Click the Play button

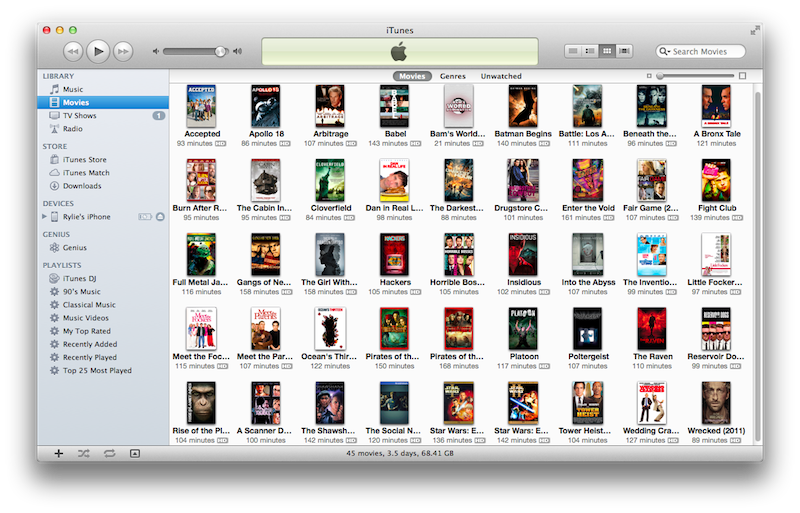pyautogui.click(x=98, y=51)
